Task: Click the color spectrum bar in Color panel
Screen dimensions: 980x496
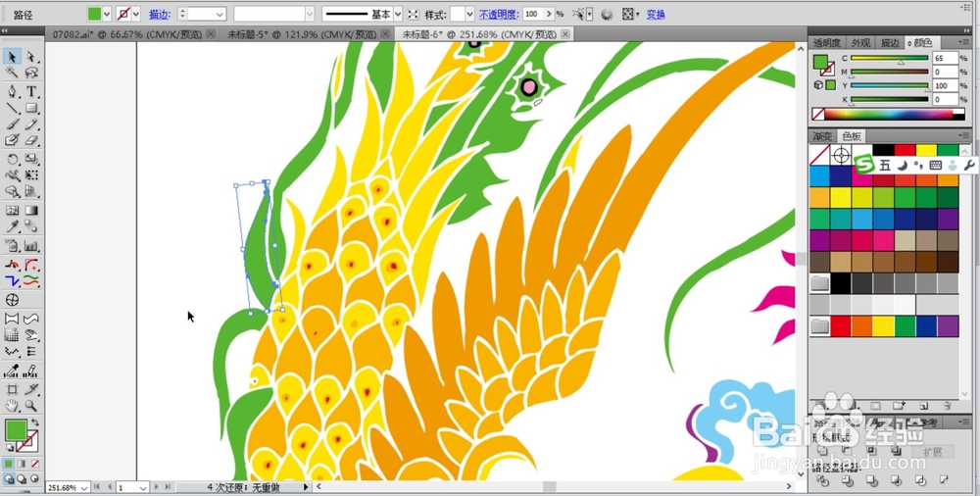Action: tap(890, 115)
